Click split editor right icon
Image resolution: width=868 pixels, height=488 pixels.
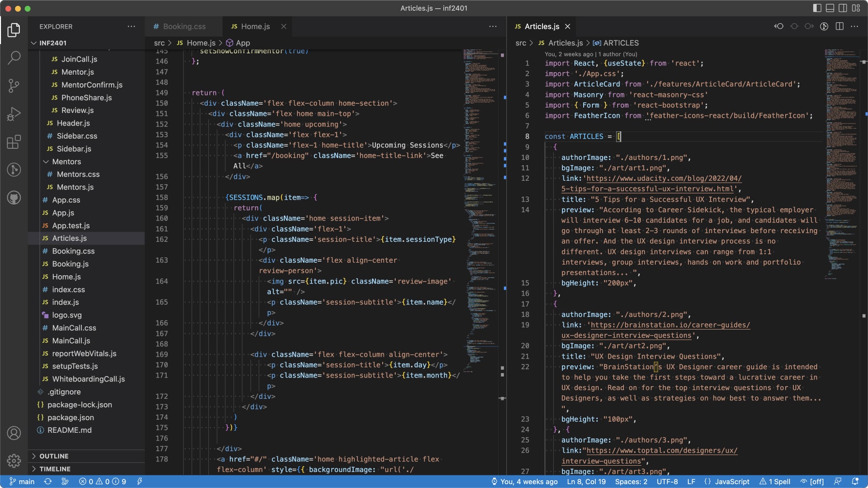[839, 26]
